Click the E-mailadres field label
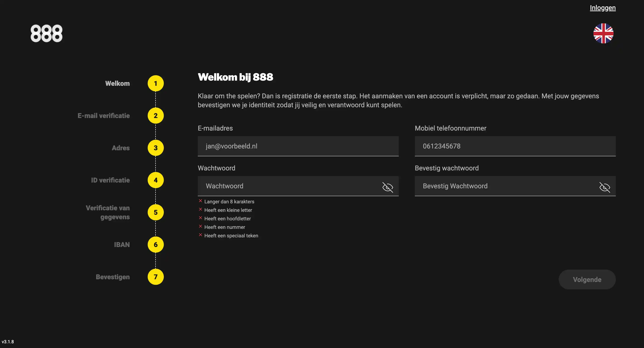The width and height of the screenshot is (644, 348). click(215, 128)
